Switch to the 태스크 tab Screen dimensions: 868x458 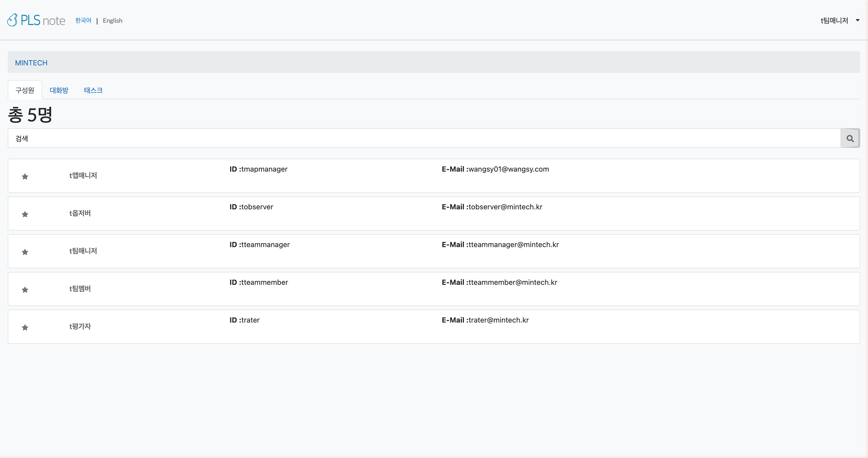point(93,90)
